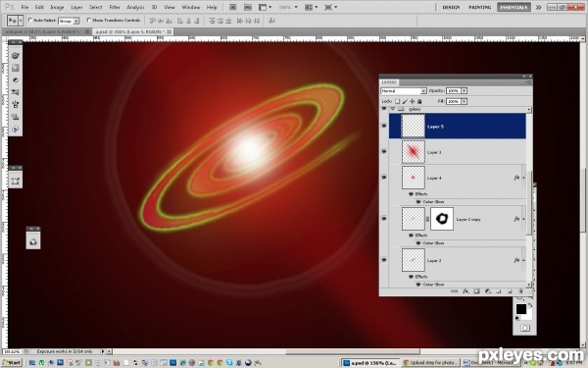Open Mini Bridge from the application bar

click(248, 7)
